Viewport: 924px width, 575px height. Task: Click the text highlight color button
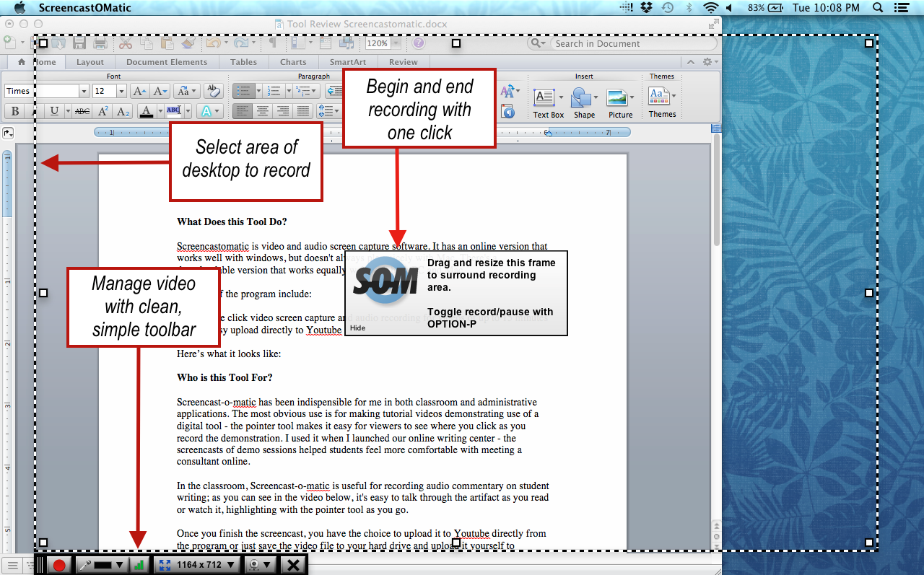pos(174,111)
